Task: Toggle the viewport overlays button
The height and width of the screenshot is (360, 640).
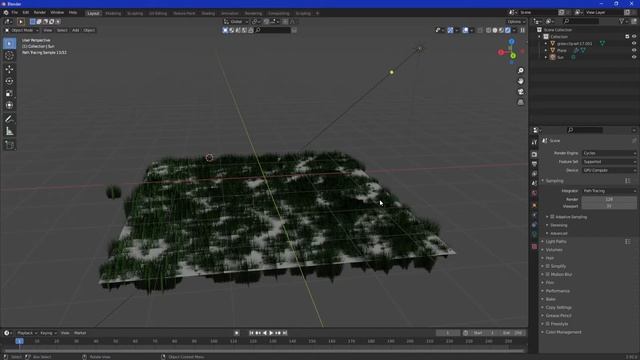Action: (465, 30)
